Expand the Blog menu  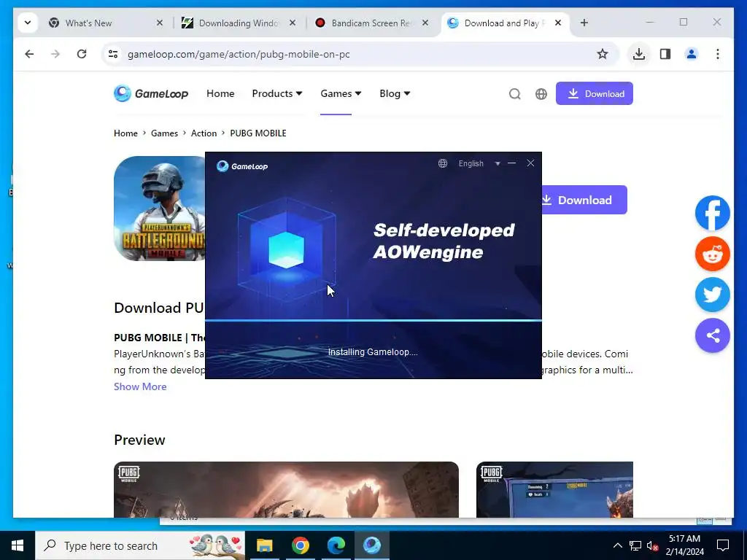click(395, 93)
